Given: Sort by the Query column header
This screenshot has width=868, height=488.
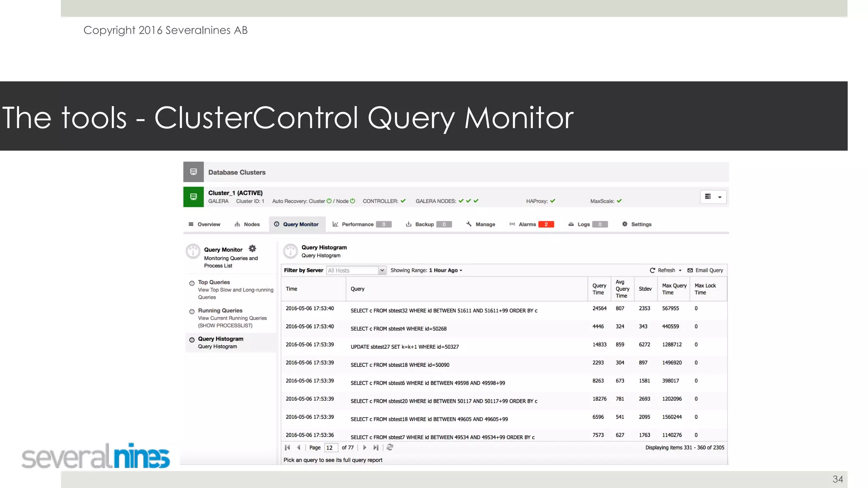Looking at the screenshot, I should coord(467,289).
